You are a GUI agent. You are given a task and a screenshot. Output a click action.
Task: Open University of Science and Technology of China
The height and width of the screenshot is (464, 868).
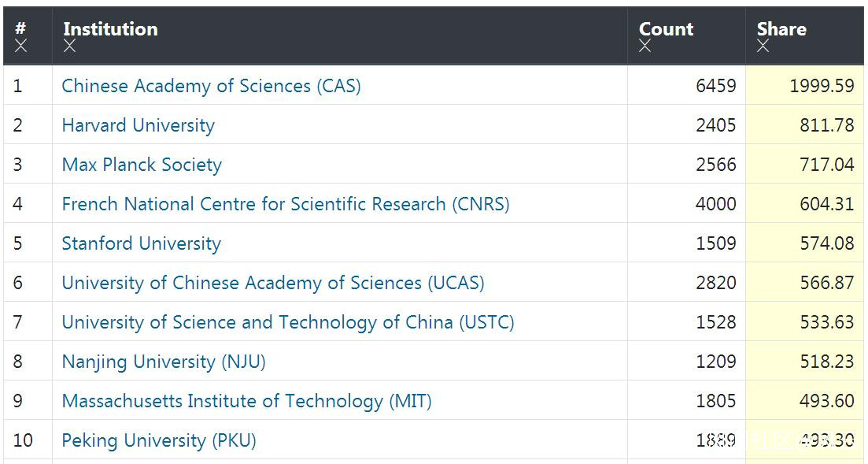[287, 322]
